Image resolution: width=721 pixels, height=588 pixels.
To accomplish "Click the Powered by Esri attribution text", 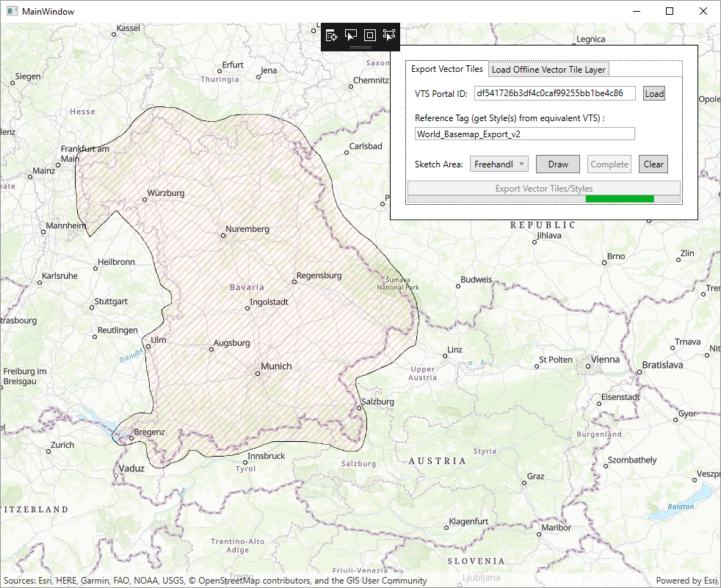I will pyautogui.click(x=687, y=581).
